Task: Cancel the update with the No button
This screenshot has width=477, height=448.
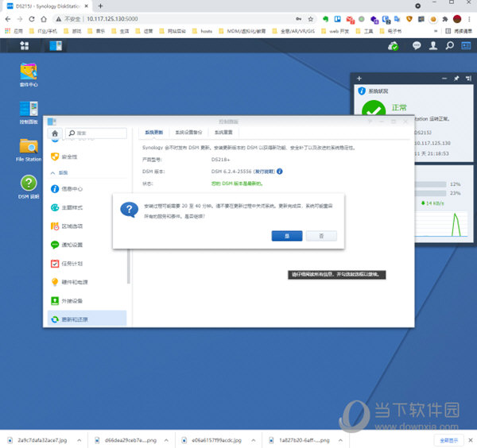Action: point(321,236)
